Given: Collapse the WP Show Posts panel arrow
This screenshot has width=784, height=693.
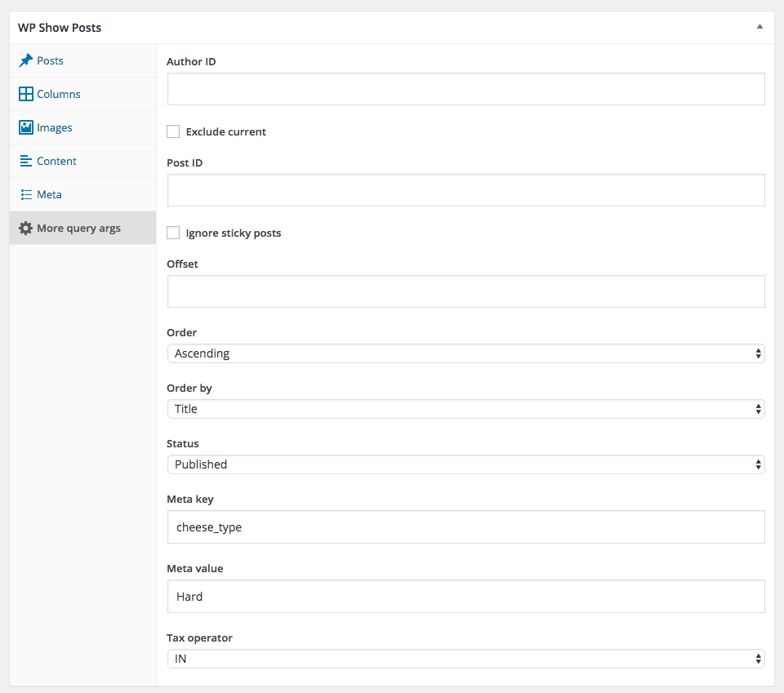Looking at the screenshot, I should [x=759, y=27].
